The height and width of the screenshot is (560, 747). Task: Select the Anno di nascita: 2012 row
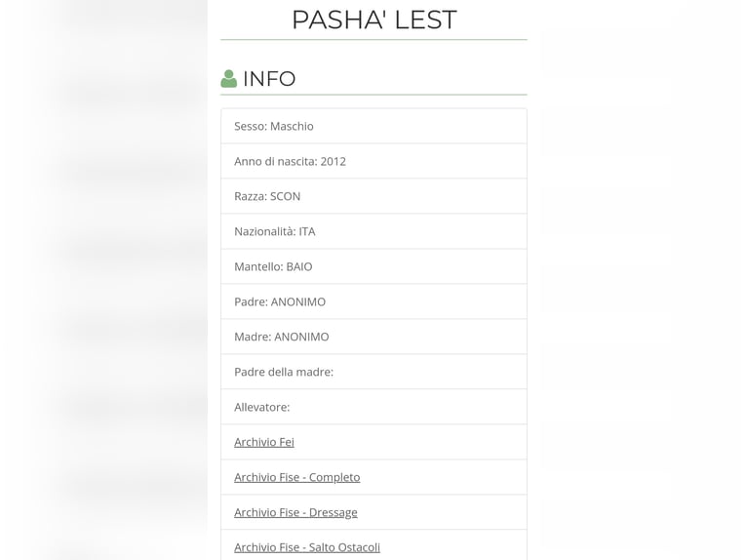pyautogui.click(x=373, y=161)
